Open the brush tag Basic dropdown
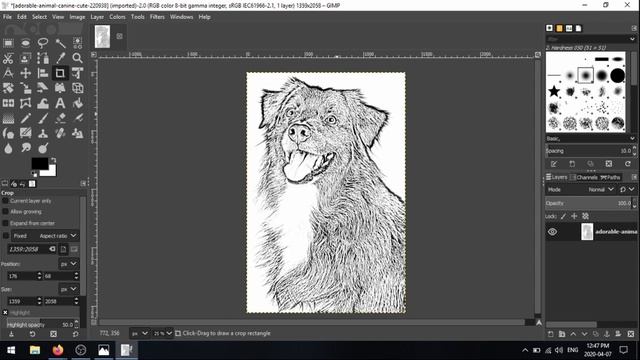The image size is (640, 360). click(x=590, y=139)
